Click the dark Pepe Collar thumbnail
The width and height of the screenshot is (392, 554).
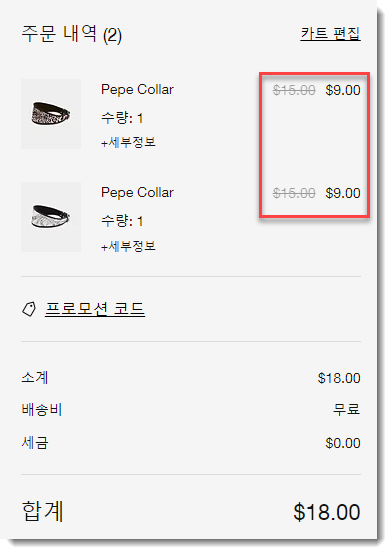point(51,114)
